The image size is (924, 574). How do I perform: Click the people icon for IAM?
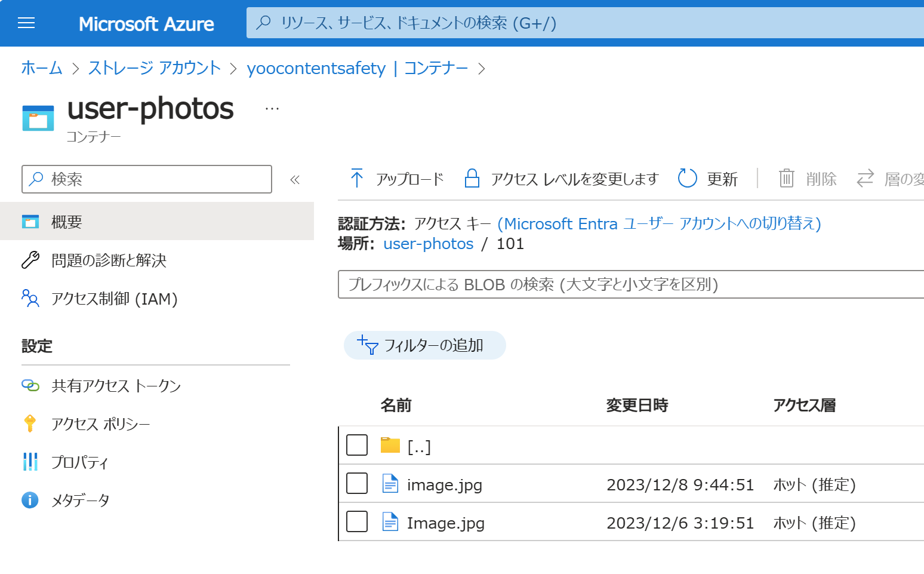30,298
